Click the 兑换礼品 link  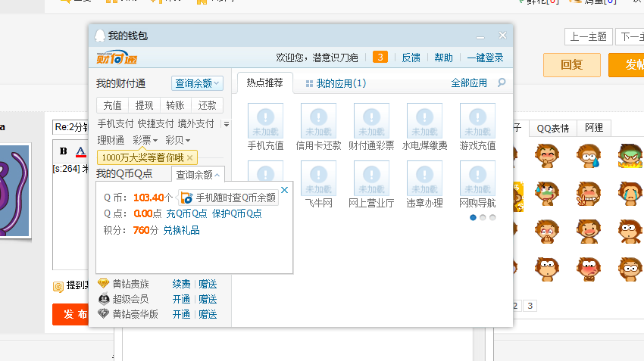pos(181,230)
